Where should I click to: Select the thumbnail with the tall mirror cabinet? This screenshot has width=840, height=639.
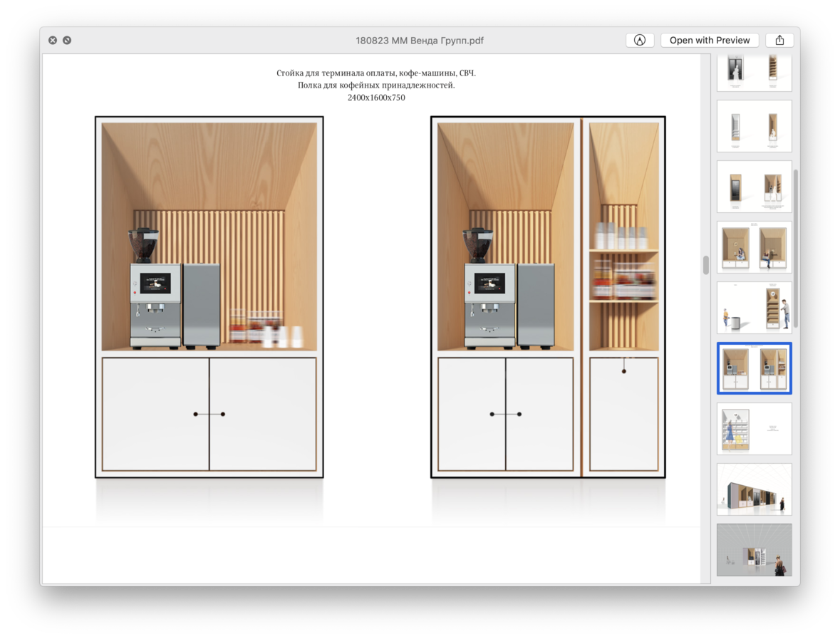click(x=754, y=187)
